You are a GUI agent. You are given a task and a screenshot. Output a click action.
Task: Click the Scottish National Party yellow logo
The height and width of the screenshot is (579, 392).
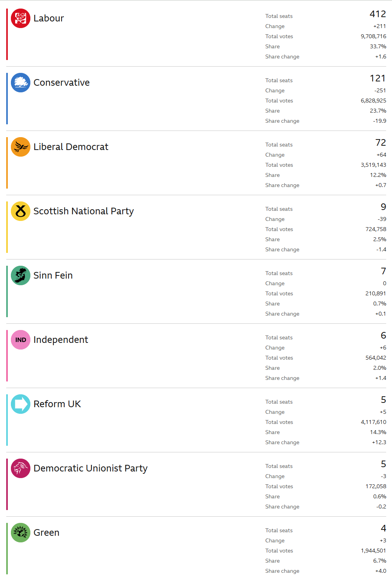(21, 211)
